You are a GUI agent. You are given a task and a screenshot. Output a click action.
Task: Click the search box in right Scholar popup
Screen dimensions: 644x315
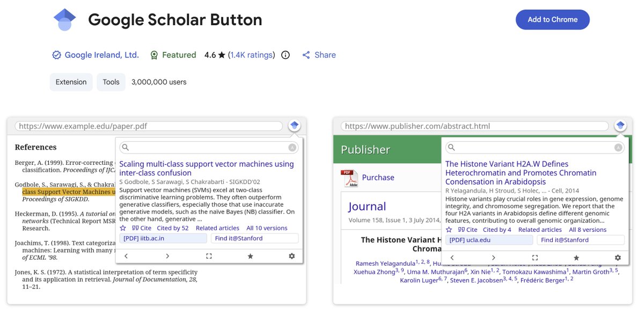(x=535, y=148)
